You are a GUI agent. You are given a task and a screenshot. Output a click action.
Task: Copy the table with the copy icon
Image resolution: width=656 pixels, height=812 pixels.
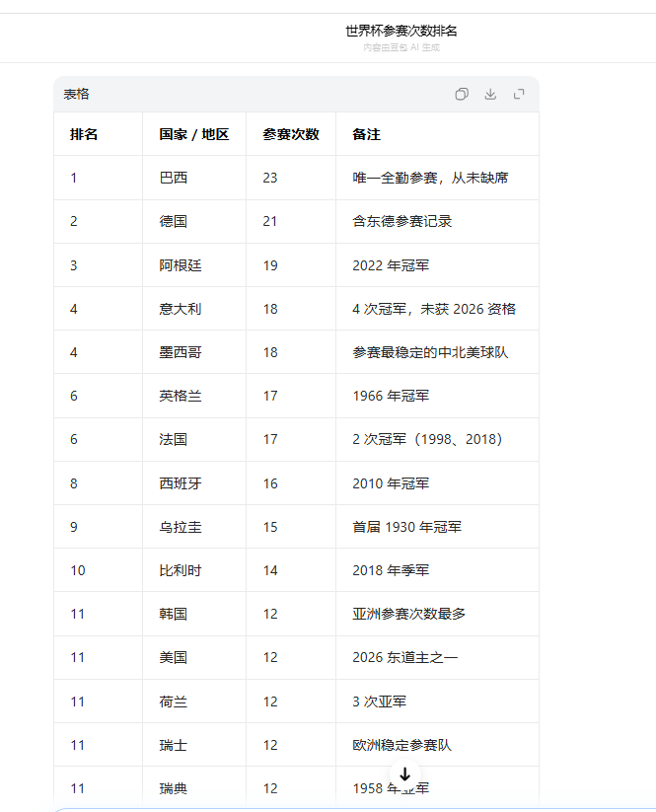(462, 94)
